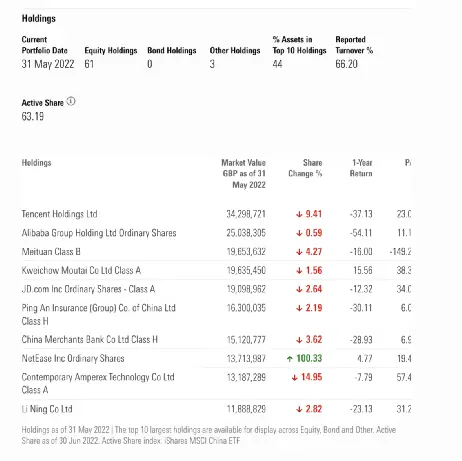Select the Meituan Class B holding

(51, 252)
